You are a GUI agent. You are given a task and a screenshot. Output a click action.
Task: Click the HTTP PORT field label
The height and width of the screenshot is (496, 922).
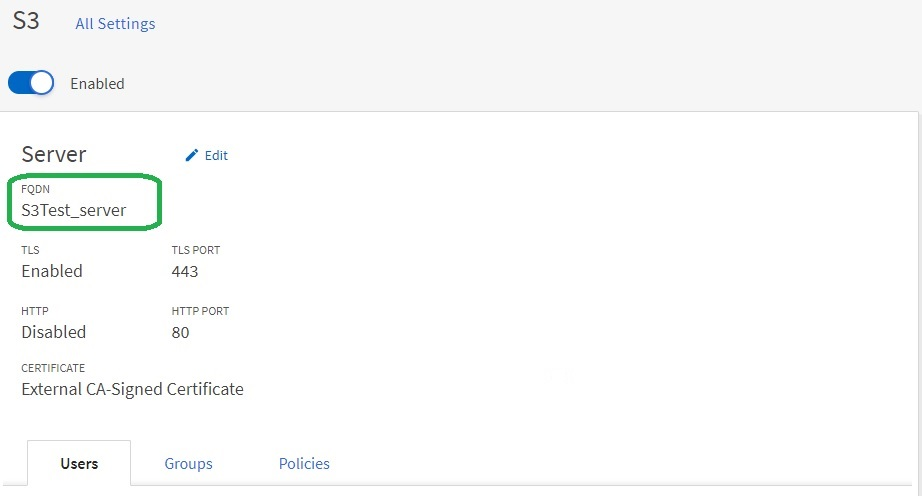[x=201, y=311]
